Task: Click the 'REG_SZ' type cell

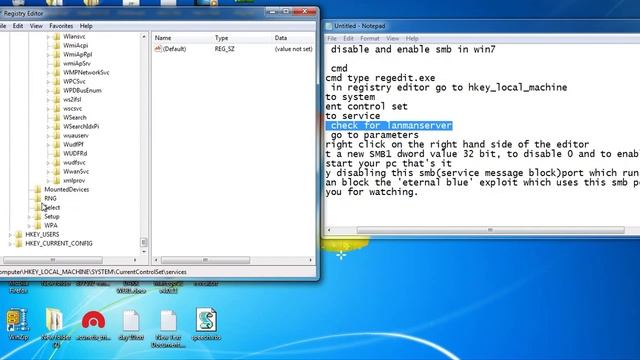Action: click(224, 49)
